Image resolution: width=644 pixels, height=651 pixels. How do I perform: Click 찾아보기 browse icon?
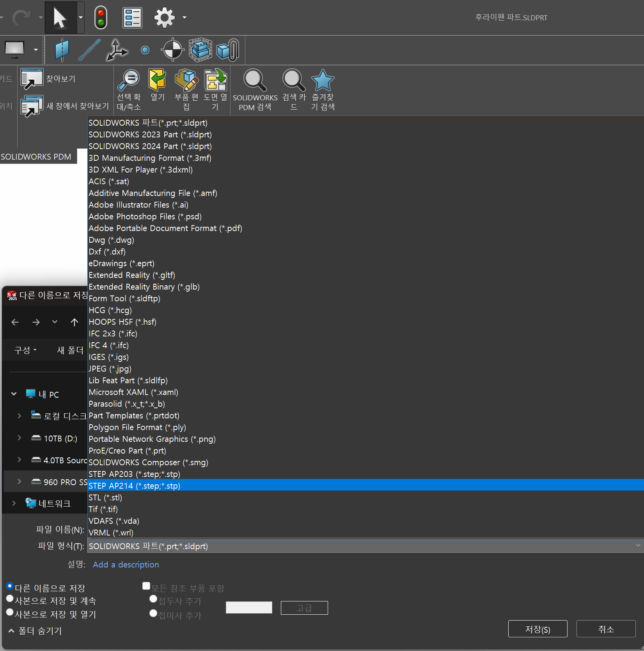[x=32, y=79]
